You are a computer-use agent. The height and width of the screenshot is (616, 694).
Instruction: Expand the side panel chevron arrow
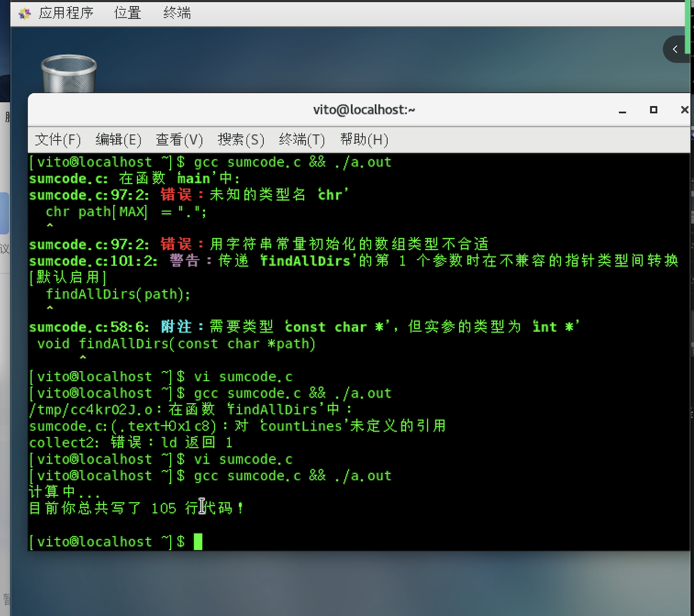click(x=675, y=50)
